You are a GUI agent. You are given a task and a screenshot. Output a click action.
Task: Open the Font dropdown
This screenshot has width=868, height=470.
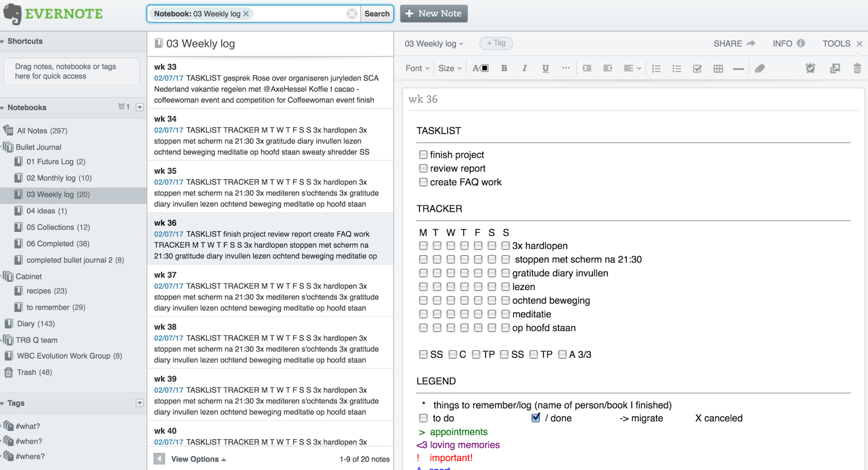(418, 68)
